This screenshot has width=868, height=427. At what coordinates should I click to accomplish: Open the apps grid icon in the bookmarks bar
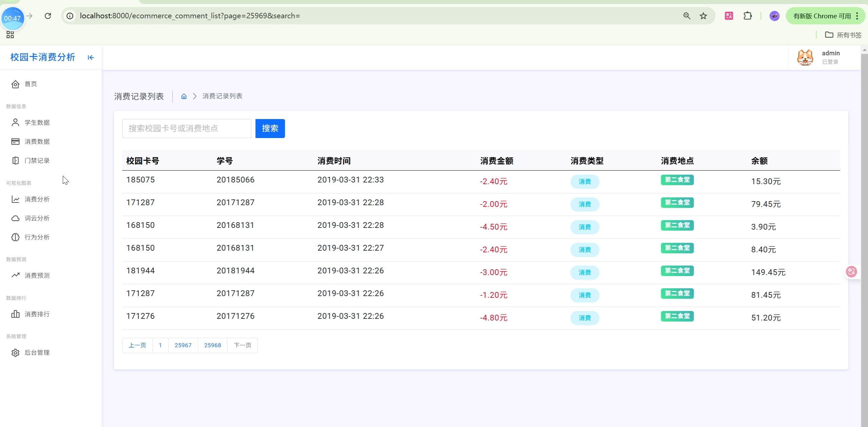tap(10, 35)
